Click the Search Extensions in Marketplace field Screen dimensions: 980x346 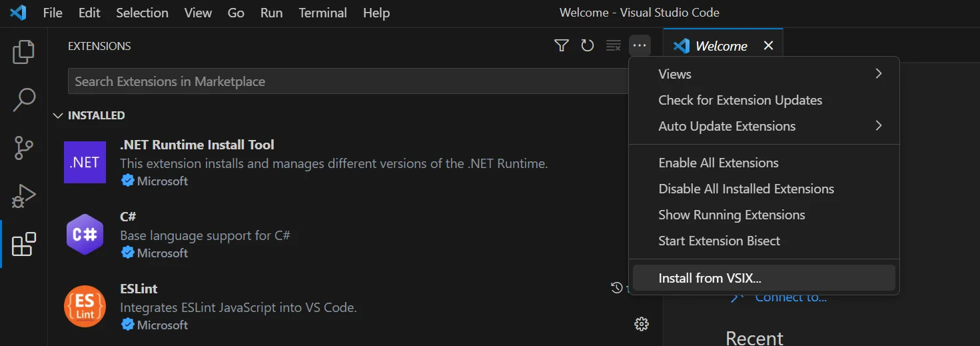pyautogui.click(x=348, y=81)
